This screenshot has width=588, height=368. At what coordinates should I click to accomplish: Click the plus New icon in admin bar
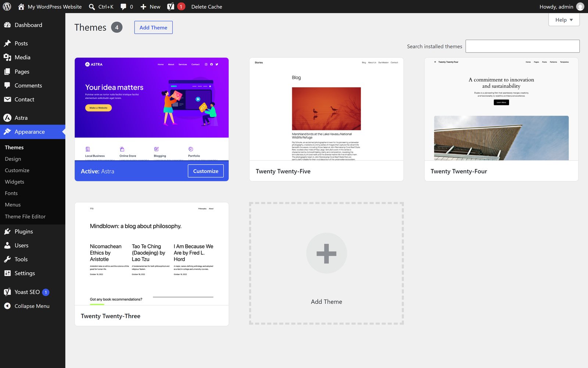pos(143,7)
